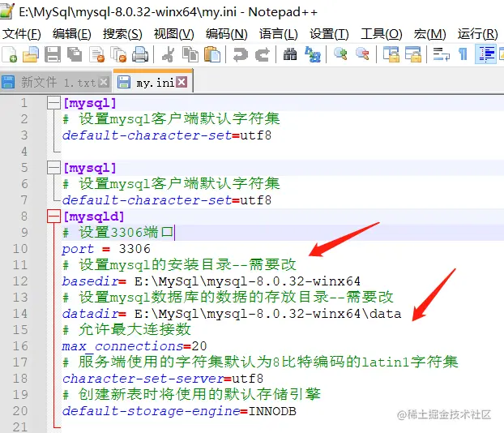Click comment '# 允许最大连接数'
The height and width of the screenshot is (433, 504).
[x=126, y=330]
